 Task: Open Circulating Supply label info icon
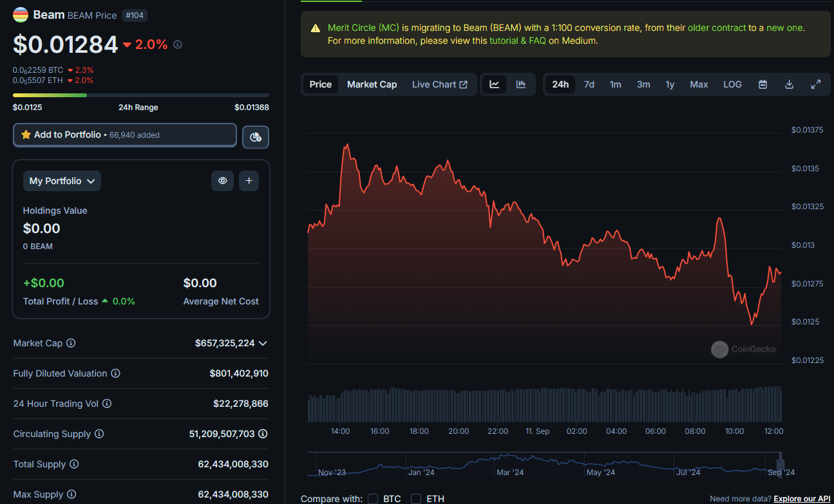coord(99,434)
